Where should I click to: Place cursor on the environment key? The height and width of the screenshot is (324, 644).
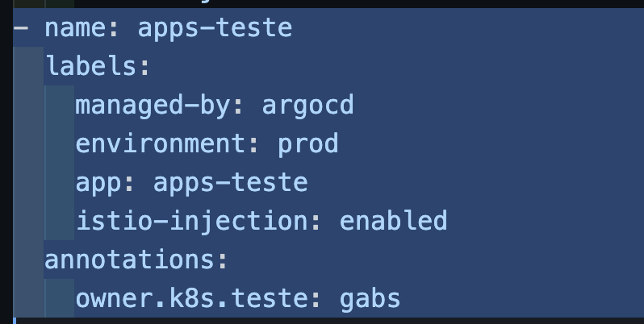pos(161,143)
